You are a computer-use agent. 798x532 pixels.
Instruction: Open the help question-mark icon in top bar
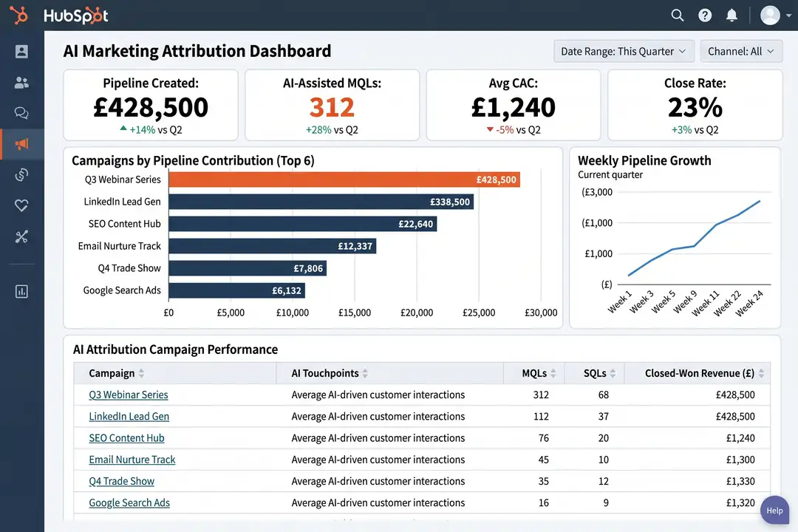tap(704, 15)
